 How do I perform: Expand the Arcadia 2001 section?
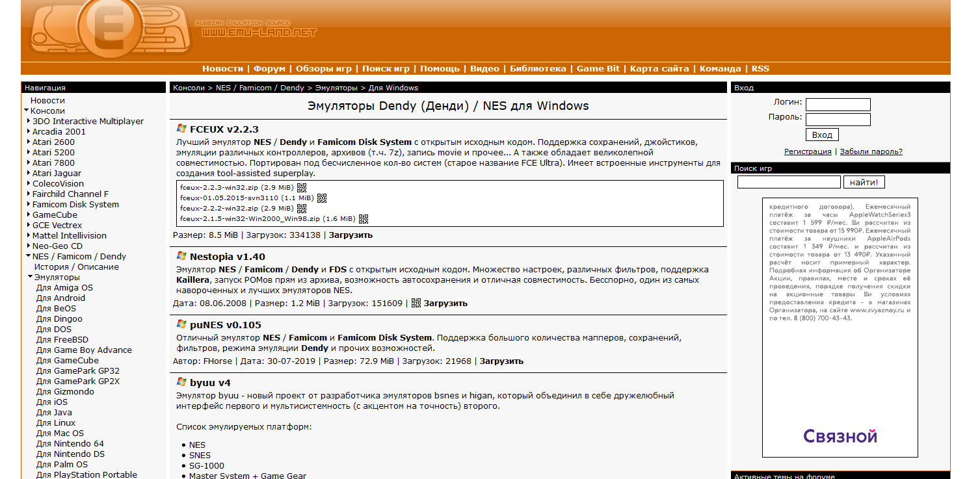[29, 131]
